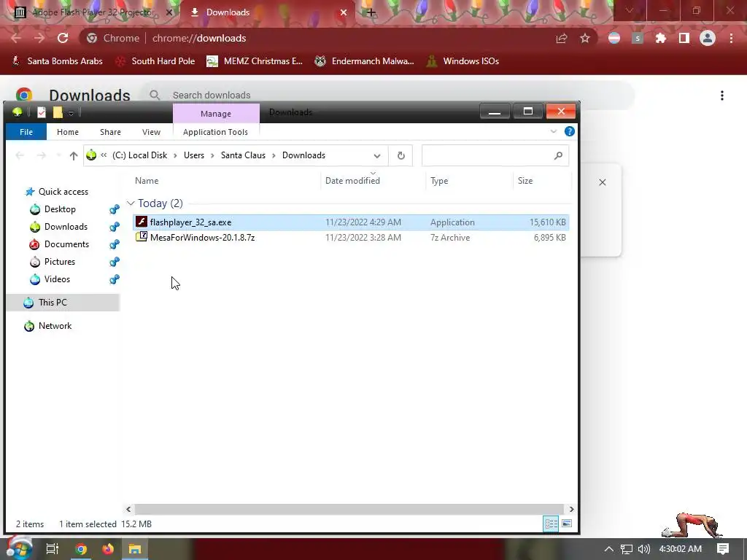
Task: Open the File menu in Explorer
Action: tap(26, 132)
